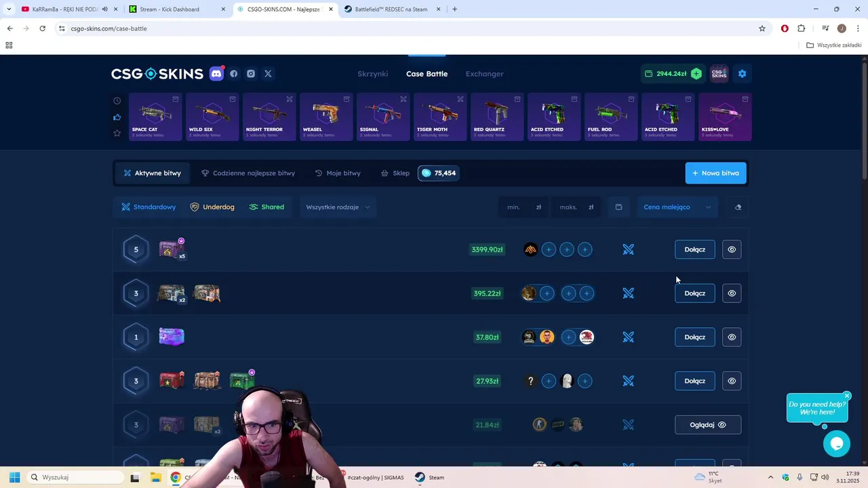This screenshot has width=868, height=488.
Task: Open the Chrome apps grid icon
Action: [9, 45]
